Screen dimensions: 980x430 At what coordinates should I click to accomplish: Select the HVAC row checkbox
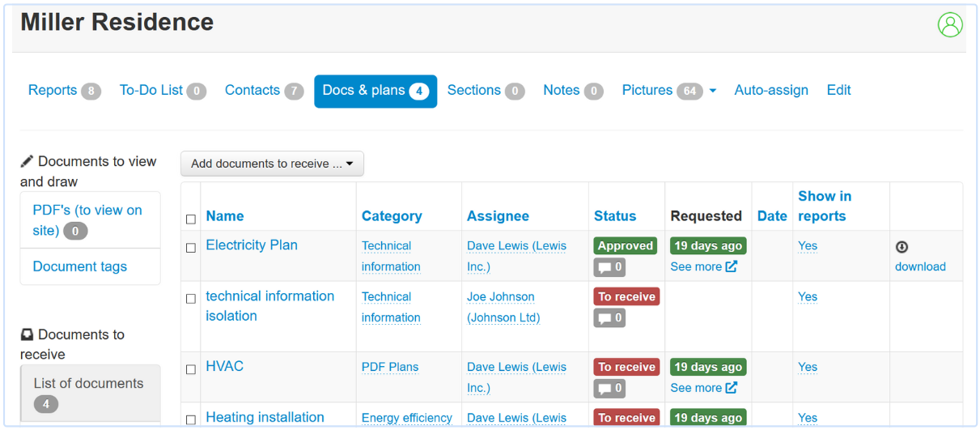pyautogui.click(x=191, y=369)
